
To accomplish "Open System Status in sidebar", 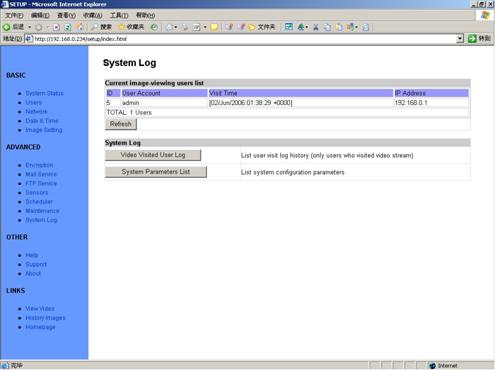I will pyautogui.click(x=44, y=93).
